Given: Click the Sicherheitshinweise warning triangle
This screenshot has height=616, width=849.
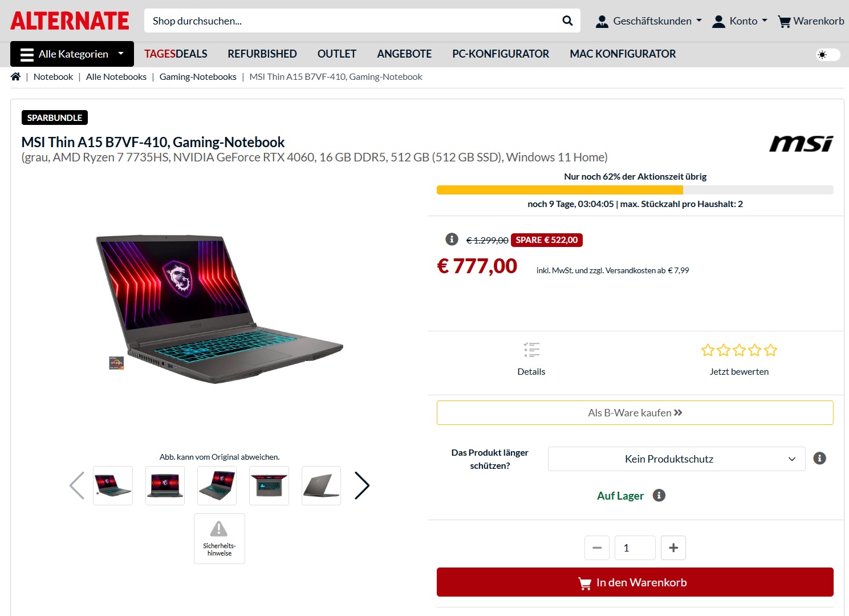Looking at the screenshot, I should (x=219, y=529).
